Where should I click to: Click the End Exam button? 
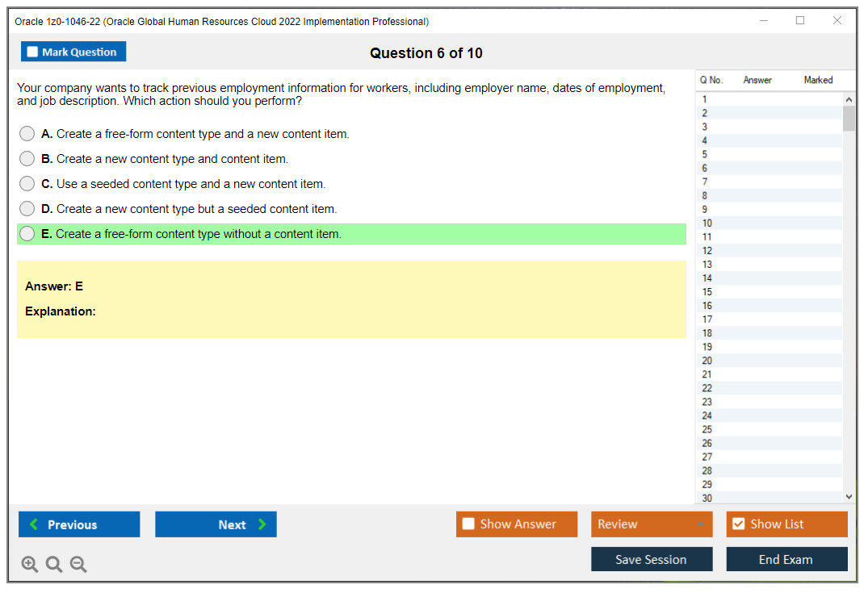[x=786, y=559]
